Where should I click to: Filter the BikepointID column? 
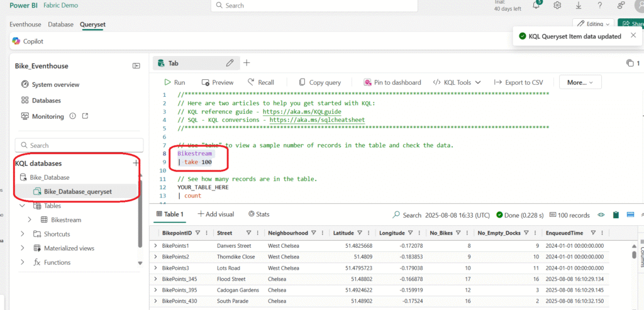198,233
